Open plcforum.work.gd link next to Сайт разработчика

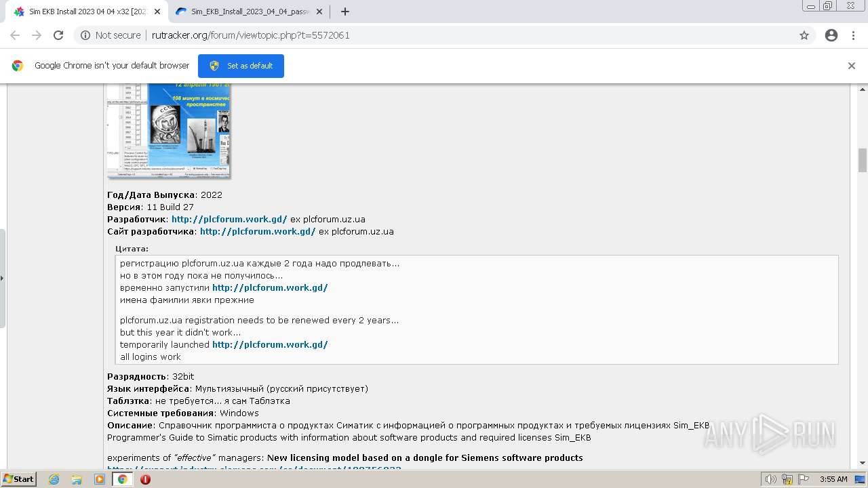tap(258, 231)
